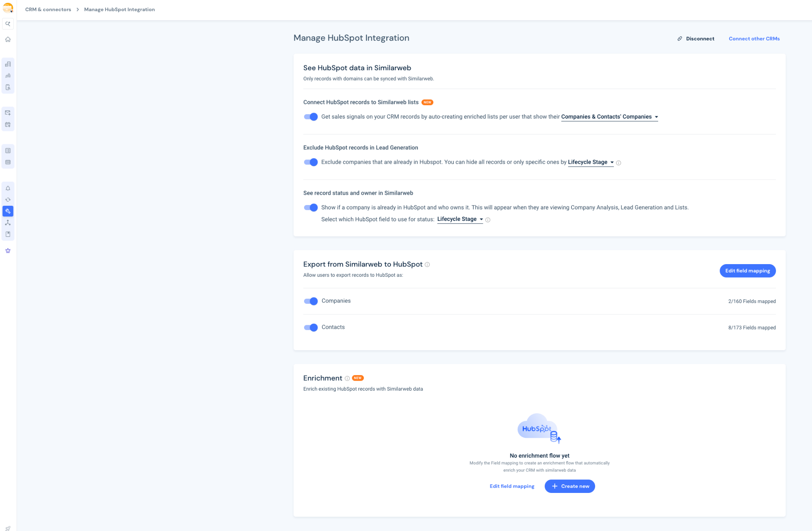Open Connect other CRMs link

tap(754, 38)
